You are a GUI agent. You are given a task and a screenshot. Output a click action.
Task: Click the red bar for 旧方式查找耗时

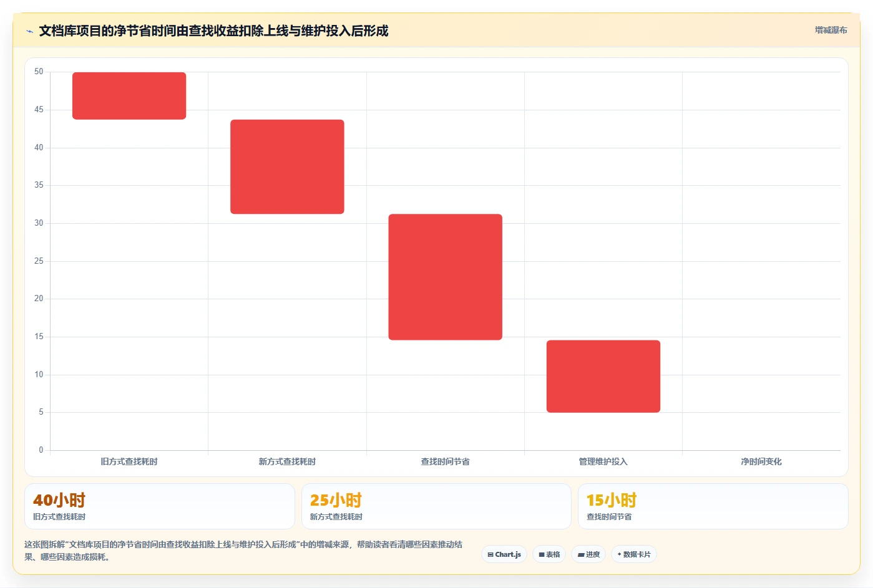click(129, 95)
